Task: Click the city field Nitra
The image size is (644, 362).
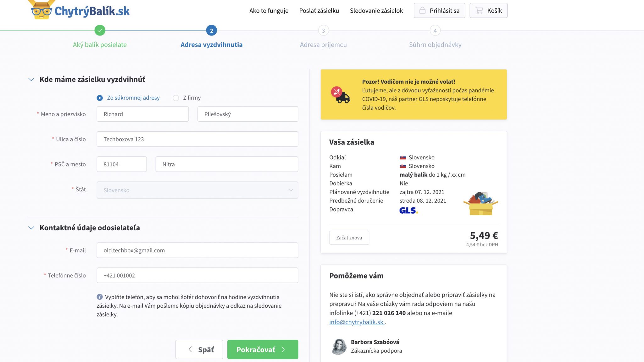Action: pos(227,164)
